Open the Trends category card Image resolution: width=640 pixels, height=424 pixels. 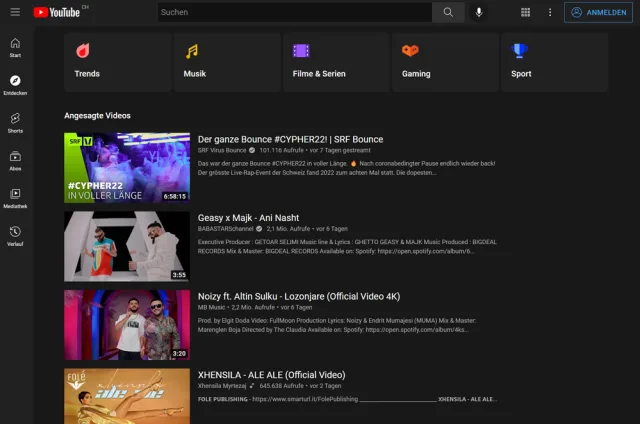point(116,62)
